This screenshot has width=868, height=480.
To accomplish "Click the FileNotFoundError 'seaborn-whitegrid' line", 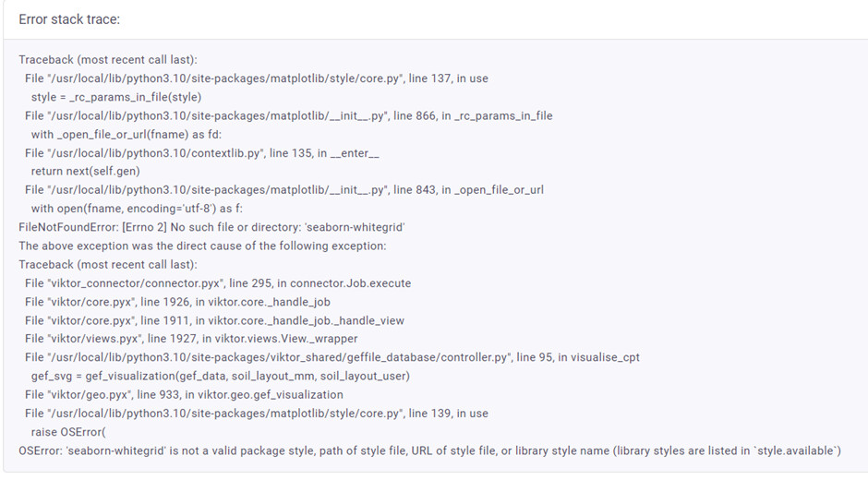I will [x=211, y=227].
